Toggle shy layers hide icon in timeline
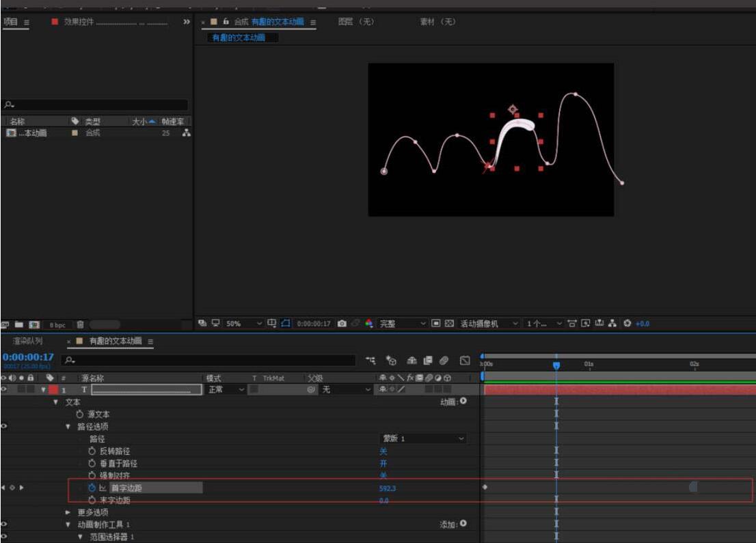756x543 pixels. 411,360
